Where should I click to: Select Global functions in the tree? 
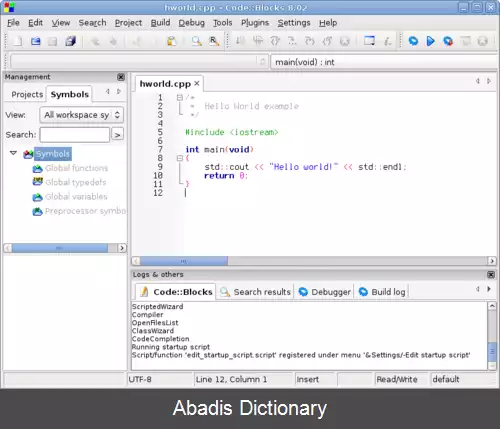pyautogui.click(x=77, y=168)
